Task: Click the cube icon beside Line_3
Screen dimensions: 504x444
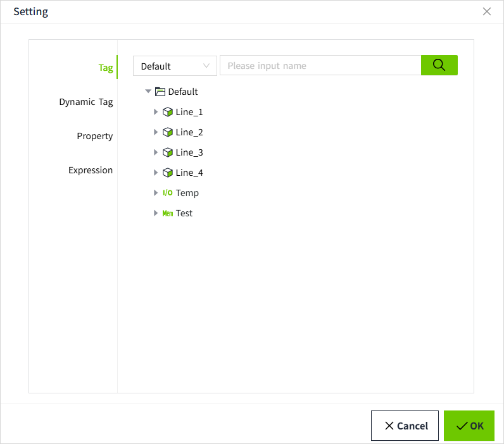Action: (168, 152)
